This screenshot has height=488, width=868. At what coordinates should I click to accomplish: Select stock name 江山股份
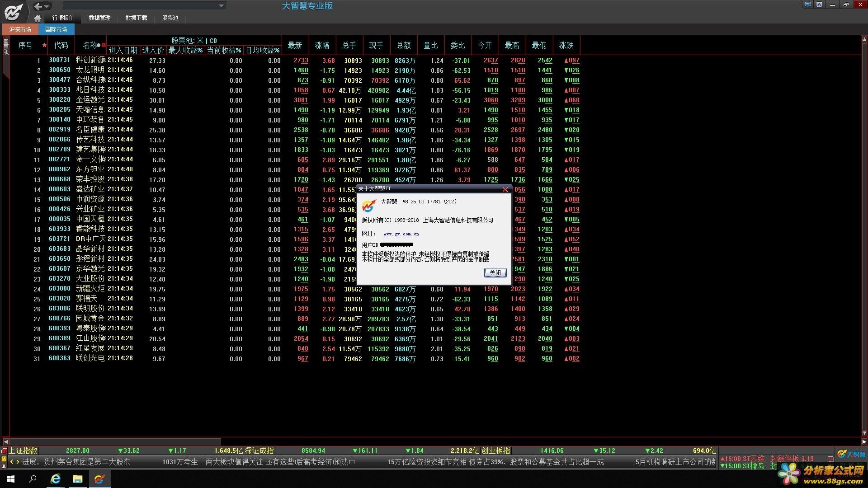pos(90,338)
